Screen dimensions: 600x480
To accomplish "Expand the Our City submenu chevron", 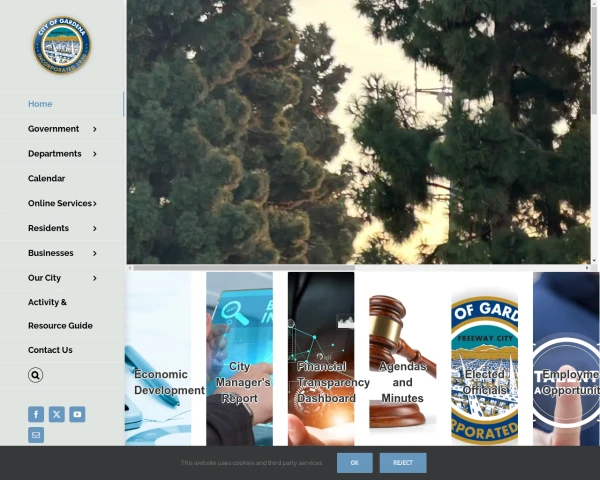I will (x=95, y=278).
